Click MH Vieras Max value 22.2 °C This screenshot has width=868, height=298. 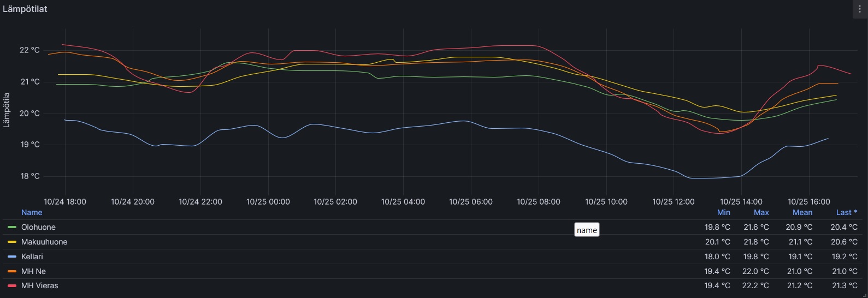pyautogui.click(x=756, y=285)
